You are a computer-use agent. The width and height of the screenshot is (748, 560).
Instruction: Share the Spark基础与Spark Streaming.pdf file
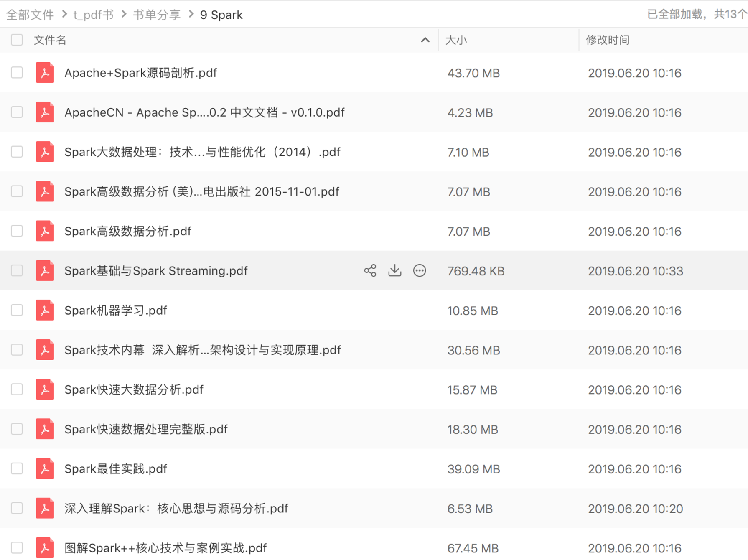370,271
